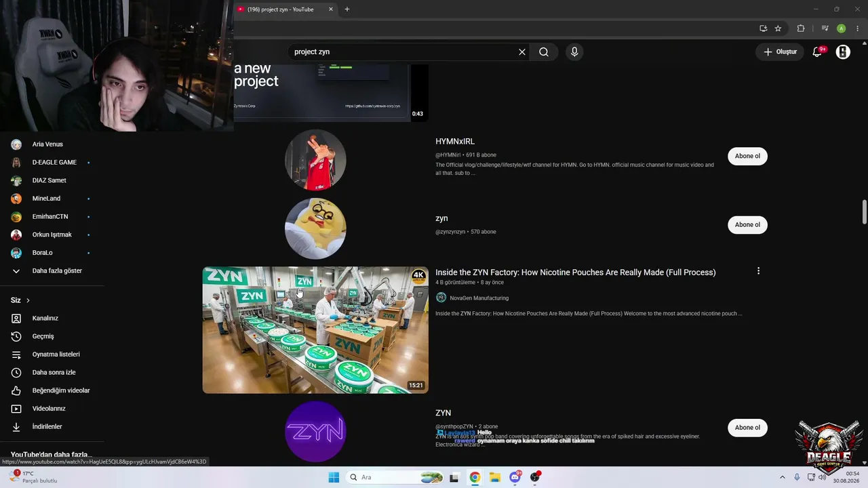The width and height of the screenshot is (868, 488).
Task: Open the taskbar weather widget
Action: point(33,477)
